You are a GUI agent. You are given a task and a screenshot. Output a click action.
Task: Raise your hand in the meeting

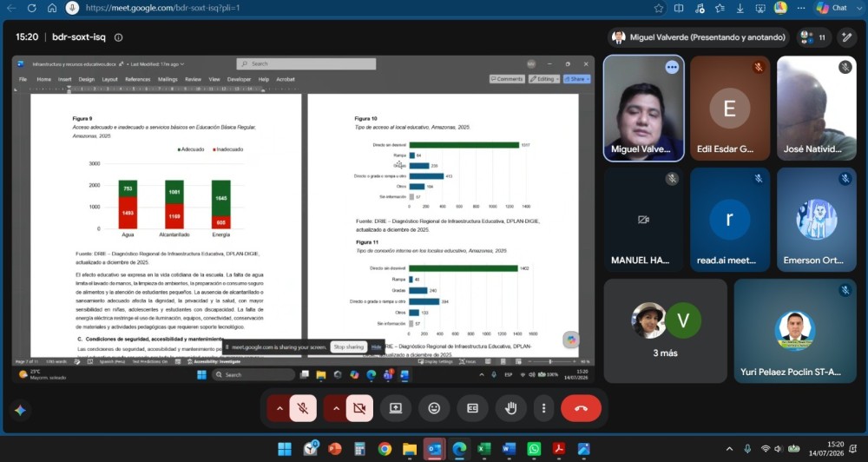[510, 408]
